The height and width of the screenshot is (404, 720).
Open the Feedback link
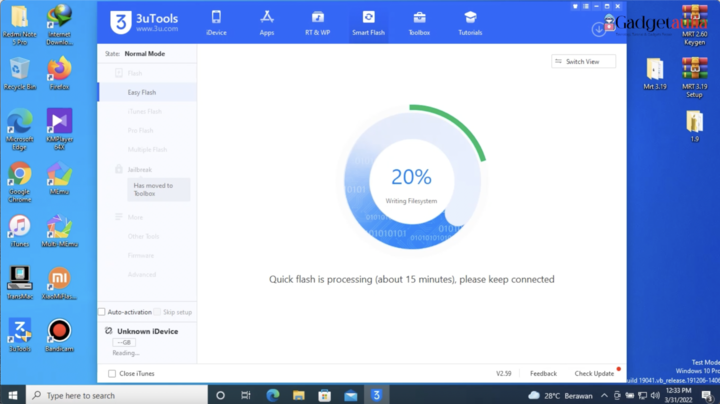(x=543, y=374)
